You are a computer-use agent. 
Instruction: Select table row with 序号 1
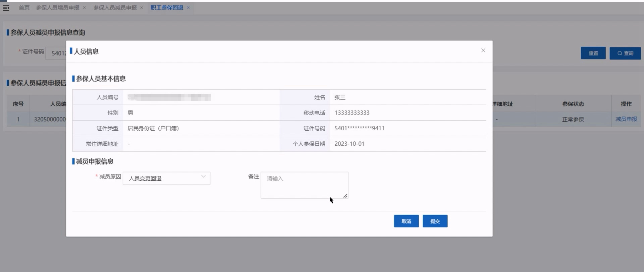pyautogui.click(x=18, y=119)
